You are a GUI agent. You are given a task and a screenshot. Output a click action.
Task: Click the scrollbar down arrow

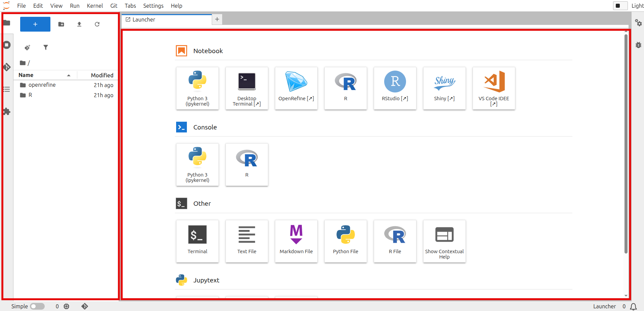point(626,296)
